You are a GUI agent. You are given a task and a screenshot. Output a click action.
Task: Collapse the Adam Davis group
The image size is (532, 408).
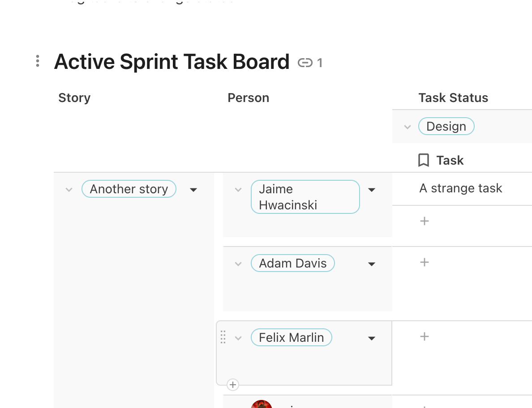pyautogui.click(x=238, y=264)
